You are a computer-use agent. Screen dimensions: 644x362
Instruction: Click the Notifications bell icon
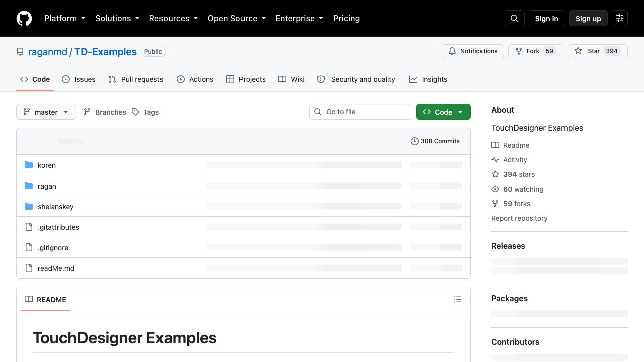(x=452, y=51)
